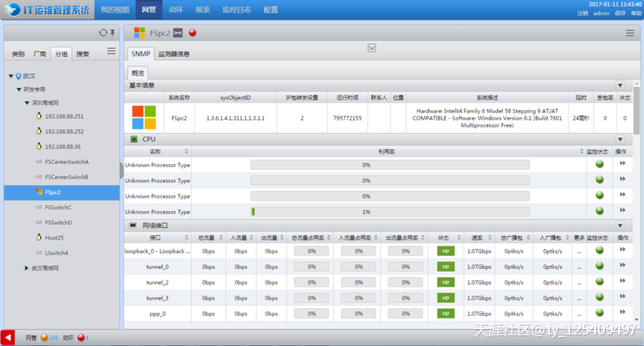Open the 报表 top menu
The height and width of the screenshot is (346, 644).
click(203, 10)
